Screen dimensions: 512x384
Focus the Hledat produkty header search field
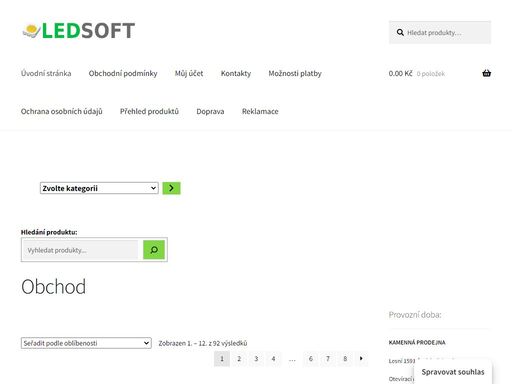tap(440, 32)
